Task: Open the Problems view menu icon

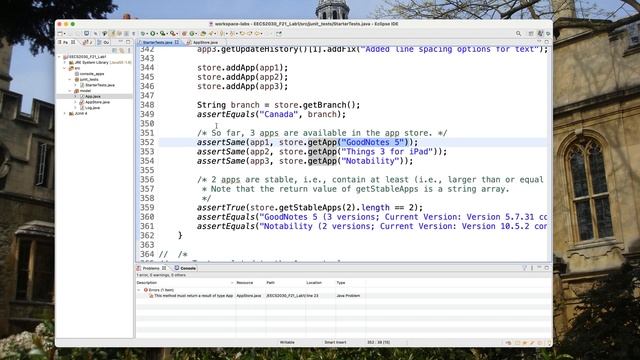Action: pos(532,268)
